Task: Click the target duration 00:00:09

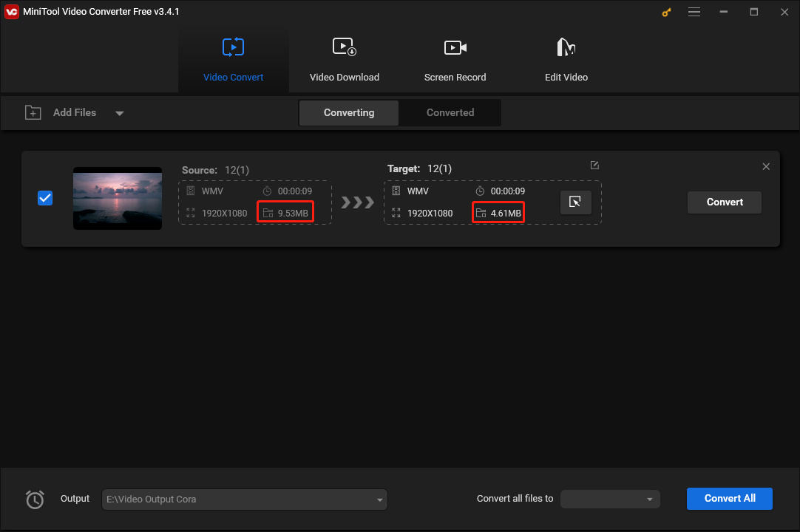Action: pos(507,191)
